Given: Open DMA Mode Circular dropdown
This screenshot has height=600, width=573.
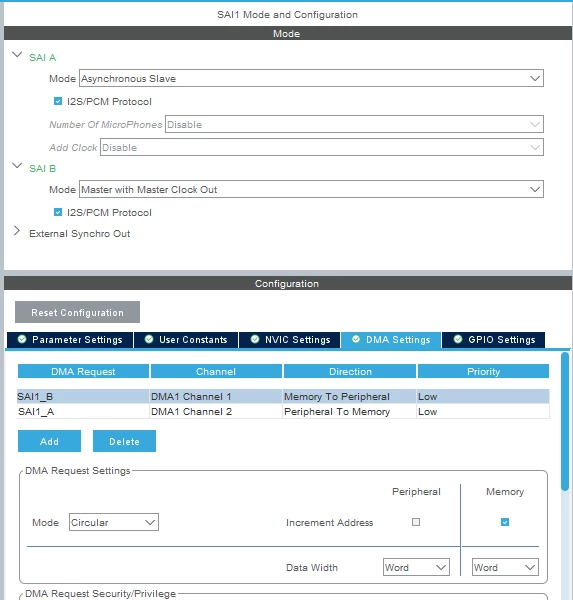Looking at the screenshot, I should pyautogui.click(x=114, y=522).
